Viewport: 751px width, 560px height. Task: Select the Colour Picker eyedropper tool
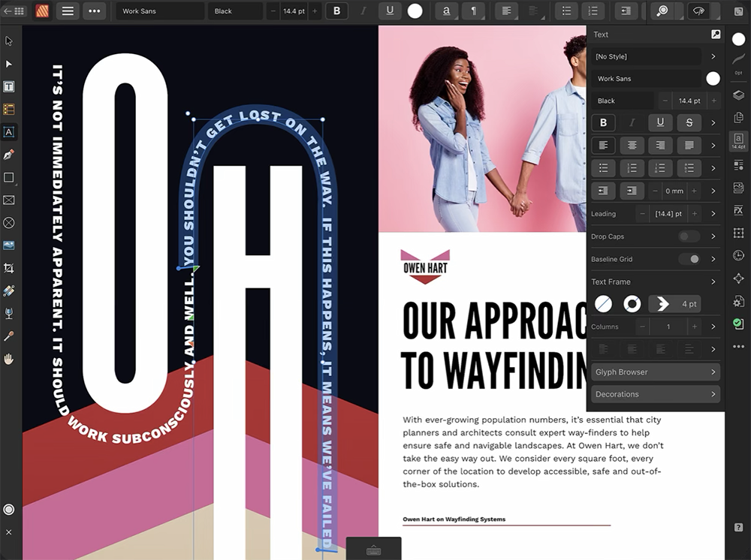click(8, 336)
